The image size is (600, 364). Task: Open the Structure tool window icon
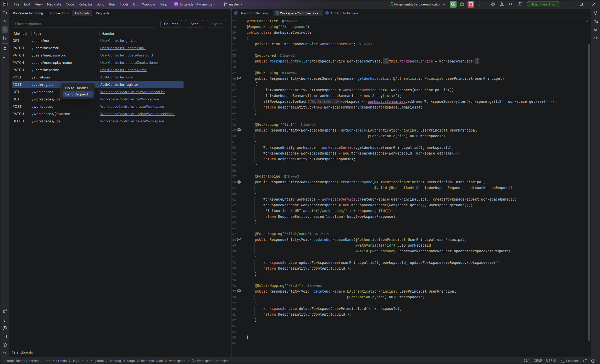pos(5,49)
